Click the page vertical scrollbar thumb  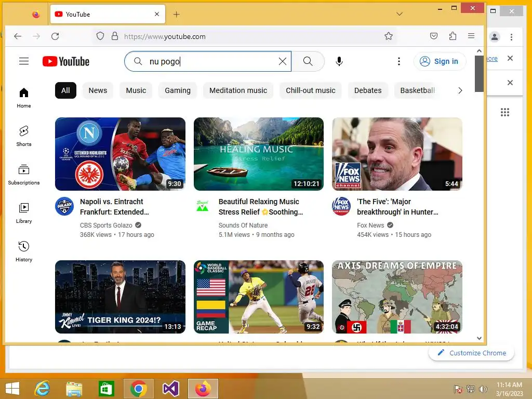point(478,74)
